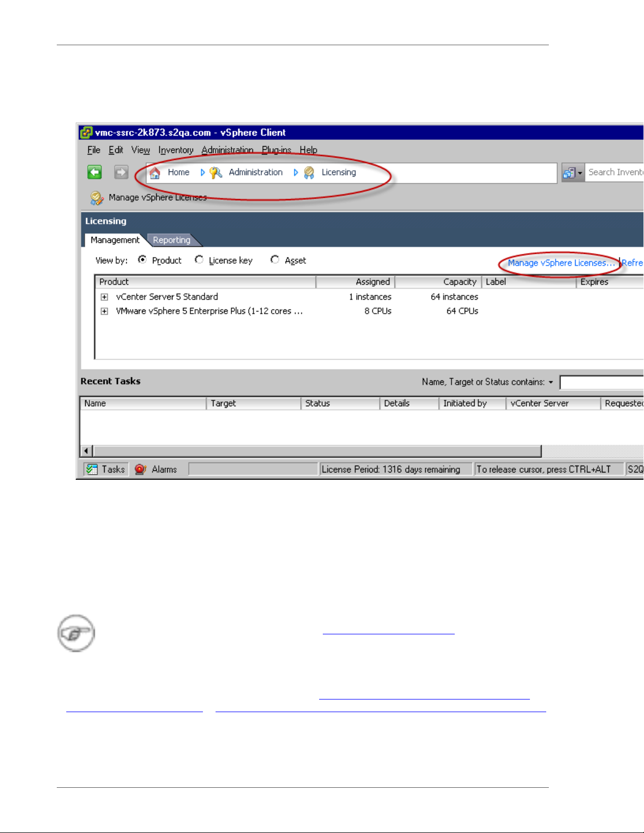Sort by the Assigned column header
Viewport: 644px width, 833px height.
(355, 282)
